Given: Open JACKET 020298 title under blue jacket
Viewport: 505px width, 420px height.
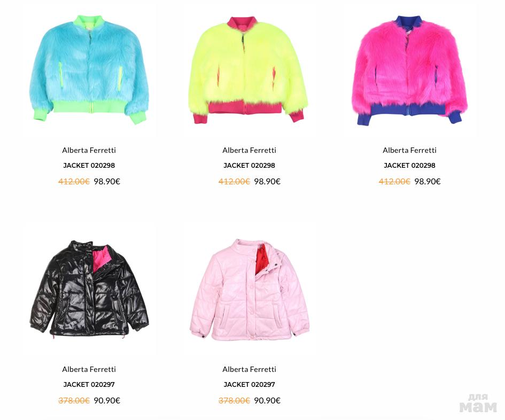Looking at the screenshot, I should (x=89, y=166).
